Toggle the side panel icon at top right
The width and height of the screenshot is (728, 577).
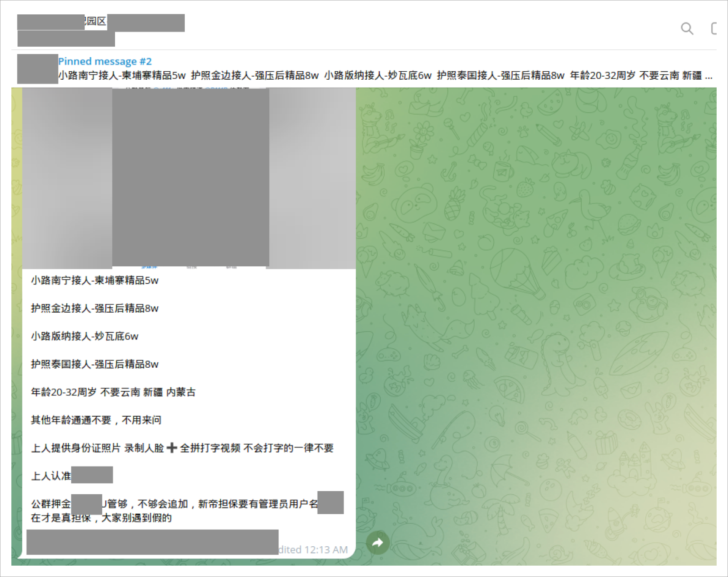click(713, 29)
